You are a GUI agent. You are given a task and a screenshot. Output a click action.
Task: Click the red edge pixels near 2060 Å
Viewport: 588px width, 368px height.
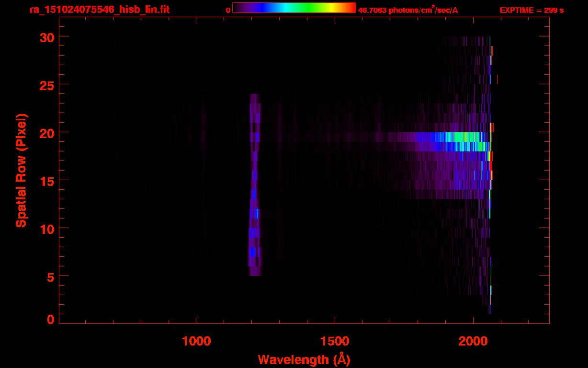[x=491, y=165]
